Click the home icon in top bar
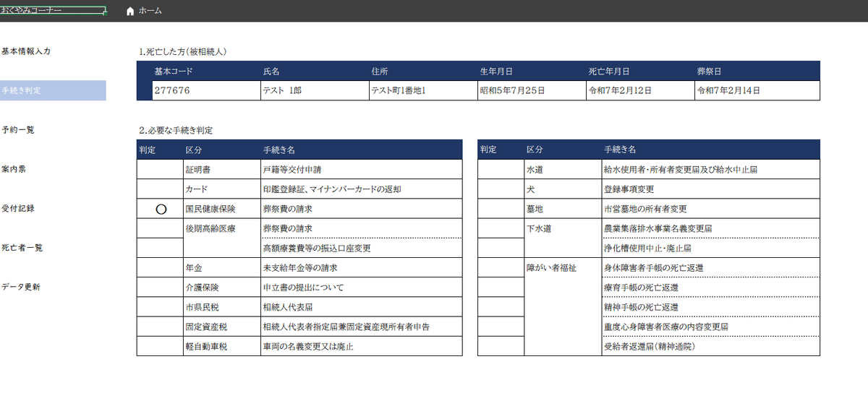This screenshot has height=393, width=868. [x=130, y=12]
